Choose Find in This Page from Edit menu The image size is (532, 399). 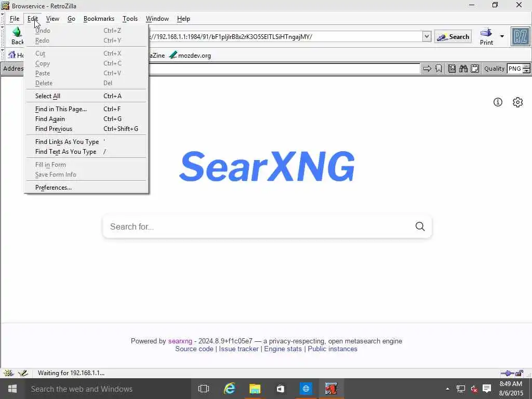(86, 109)
